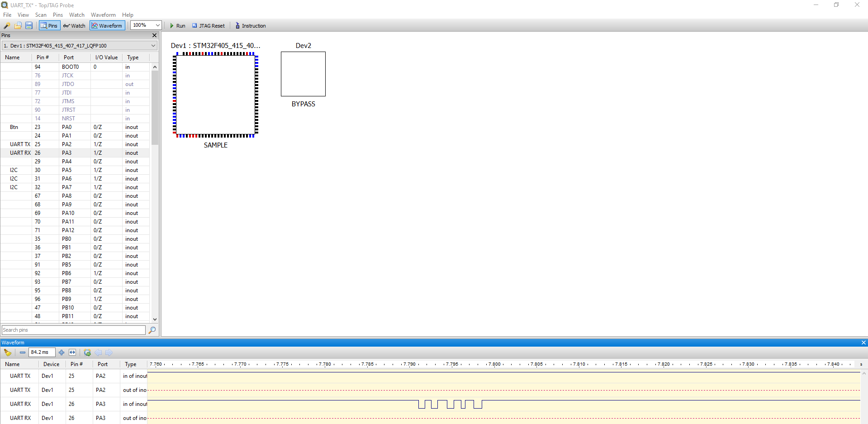Click inside the Search pins field
The width and height of the screenshot is (868, 424).
pos(72,330)
